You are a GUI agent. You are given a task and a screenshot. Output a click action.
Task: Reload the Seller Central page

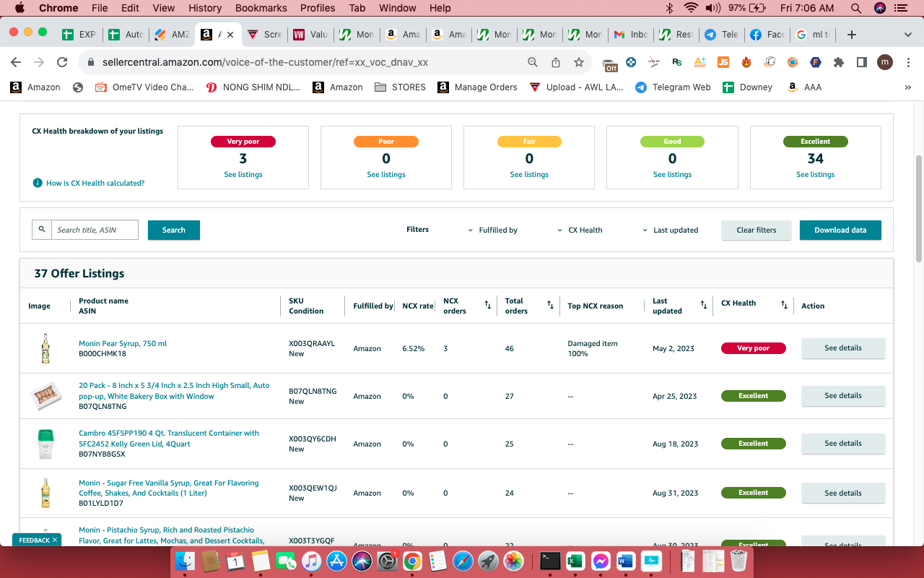(62, 62)
